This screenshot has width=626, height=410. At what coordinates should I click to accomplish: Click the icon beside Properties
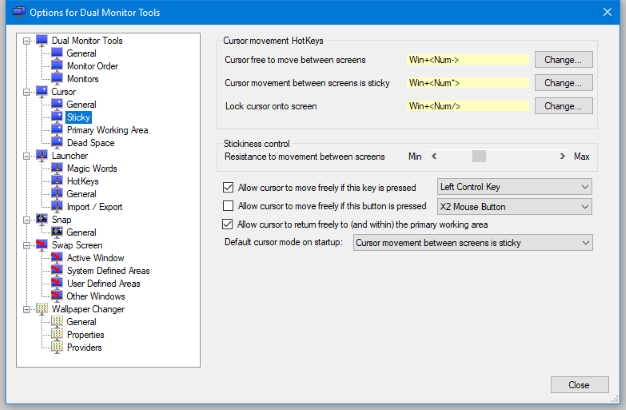click(x=57, y=334)
